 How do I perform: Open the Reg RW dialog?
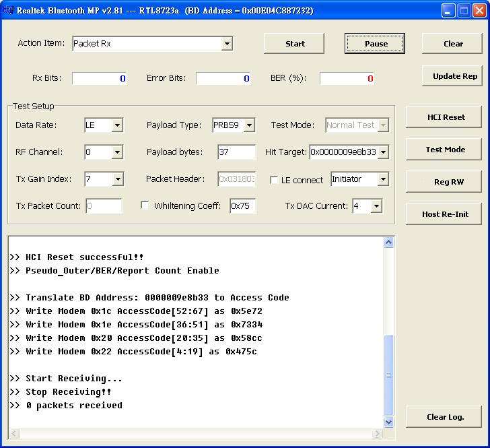point(444,181)
